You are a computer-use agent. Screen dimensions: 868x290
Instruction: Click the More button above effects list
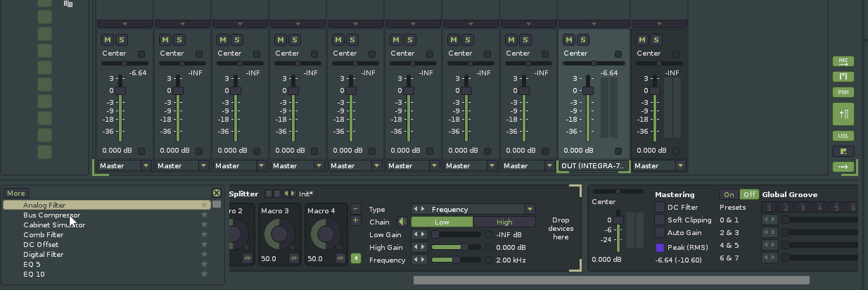pos(16,193)
